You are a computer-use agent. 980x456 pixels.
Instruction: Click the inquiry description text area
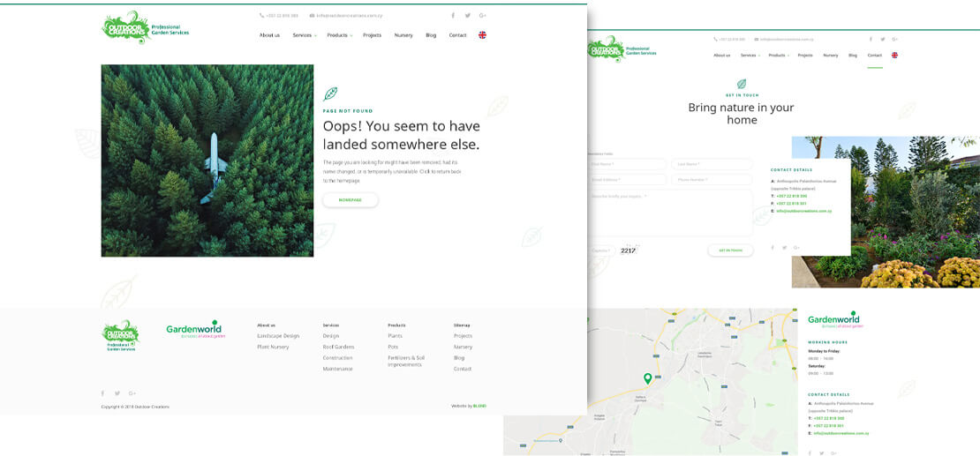pyautogui.click(x=670, y=213)
